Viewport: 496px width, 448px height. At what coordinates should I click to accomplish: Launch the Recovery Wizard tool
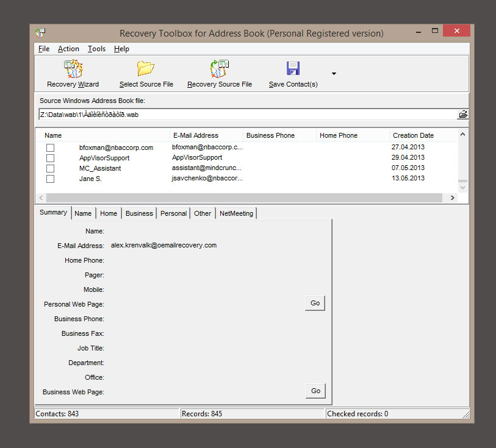tap(73, 74)
